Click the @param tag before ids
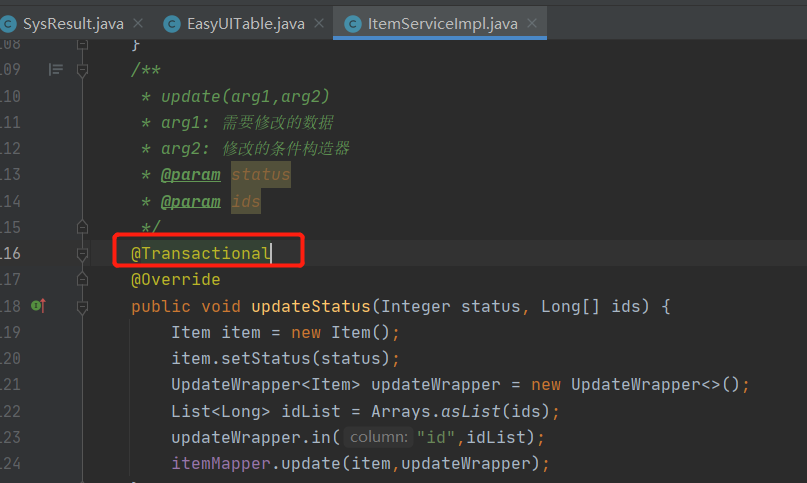Viewport: 807px width, 483px height. [190, 201]
